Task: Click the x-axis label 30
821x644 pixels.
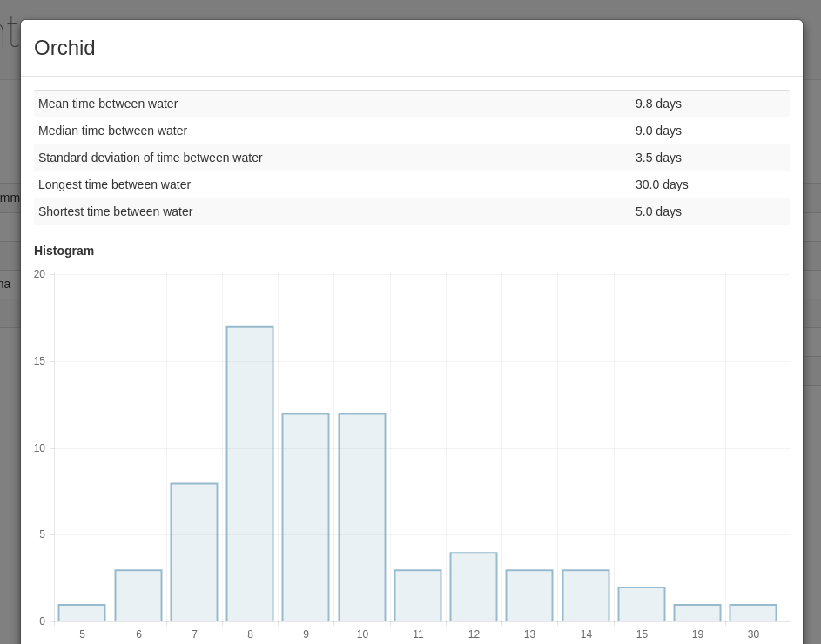Action: tap(753, 634)
